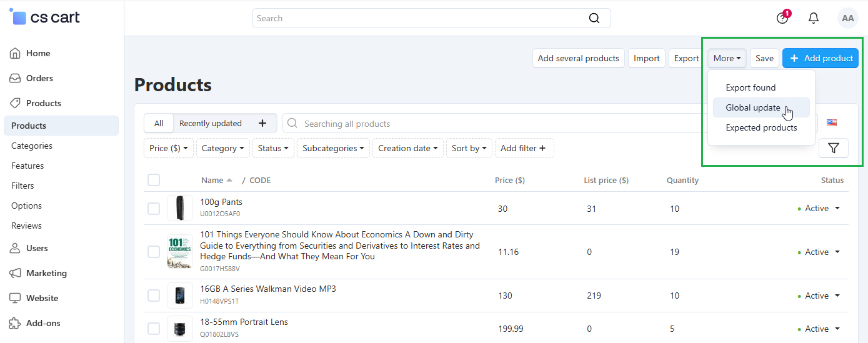Click the Name column sort arrow
This screenshot has height=343, width=868.
point(229,180)
